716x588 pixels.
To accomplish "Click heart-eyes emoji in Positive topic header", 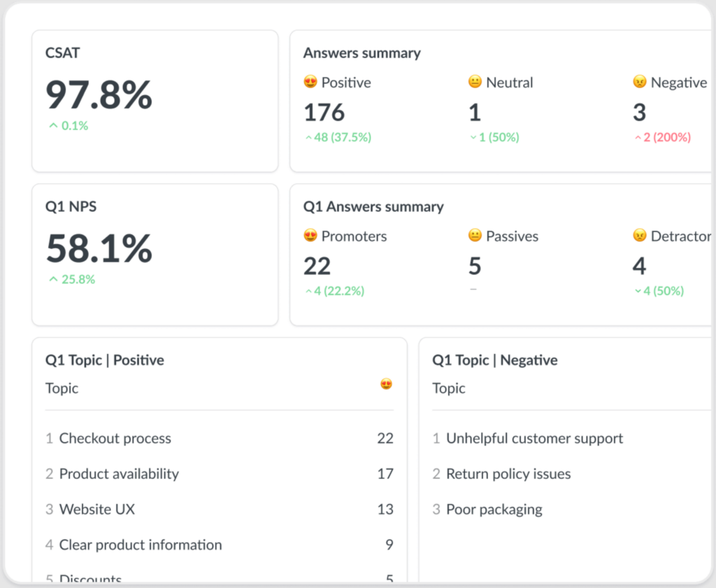I will click(386, 384).
